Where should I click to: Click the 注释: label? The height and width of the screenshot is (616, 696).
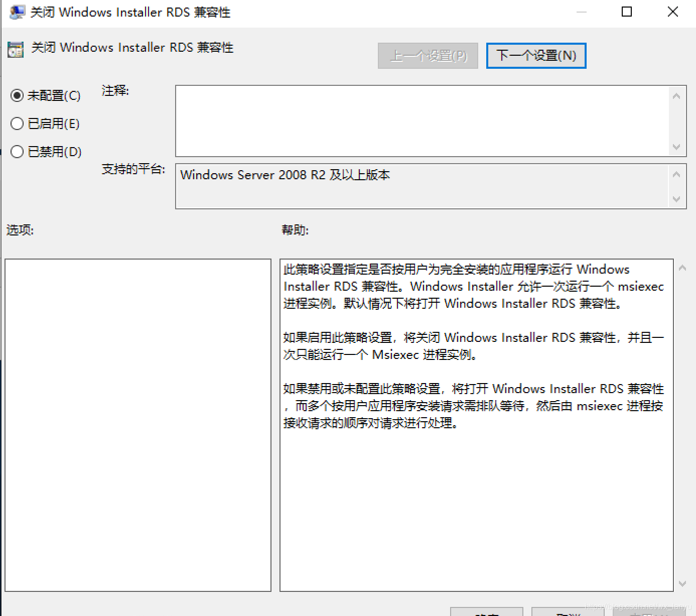tap(115, 91)
